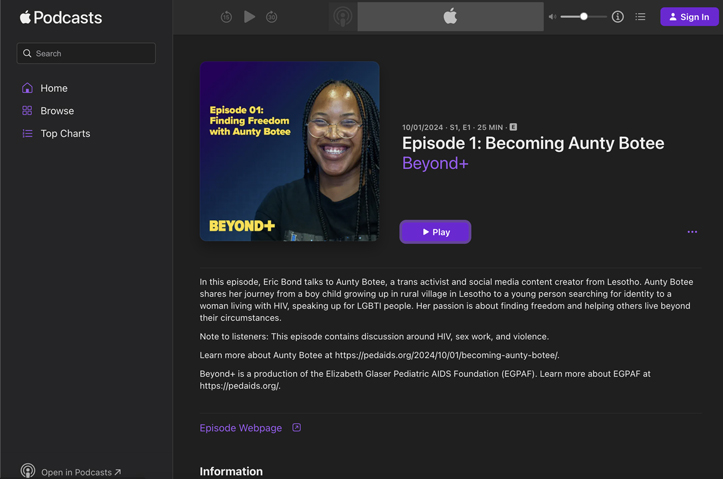Viewport: 723px width, 479px height.
Task: Adjust the volume slider
Action: pos(584,17)
